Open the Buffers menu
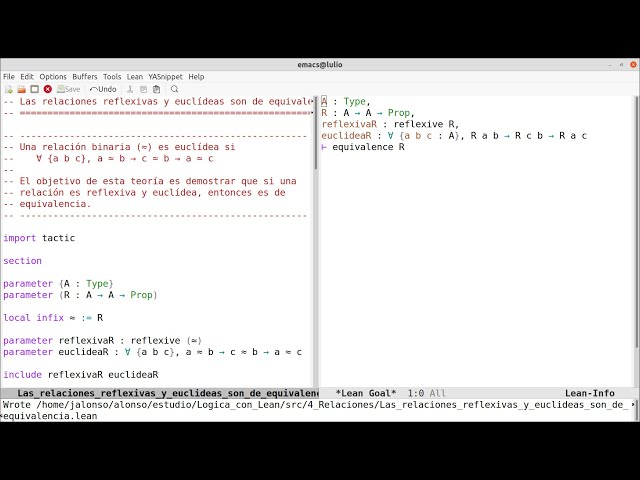Viewport: 640px width, 480px height. [x=85, y=77]
